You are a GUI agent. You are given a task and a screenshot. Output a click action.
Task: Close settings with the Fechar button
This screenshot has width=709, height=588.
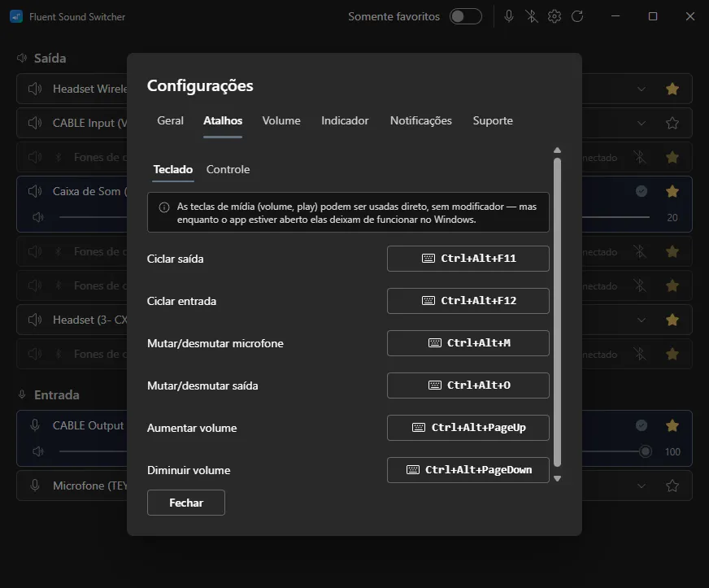click(186, 503)
